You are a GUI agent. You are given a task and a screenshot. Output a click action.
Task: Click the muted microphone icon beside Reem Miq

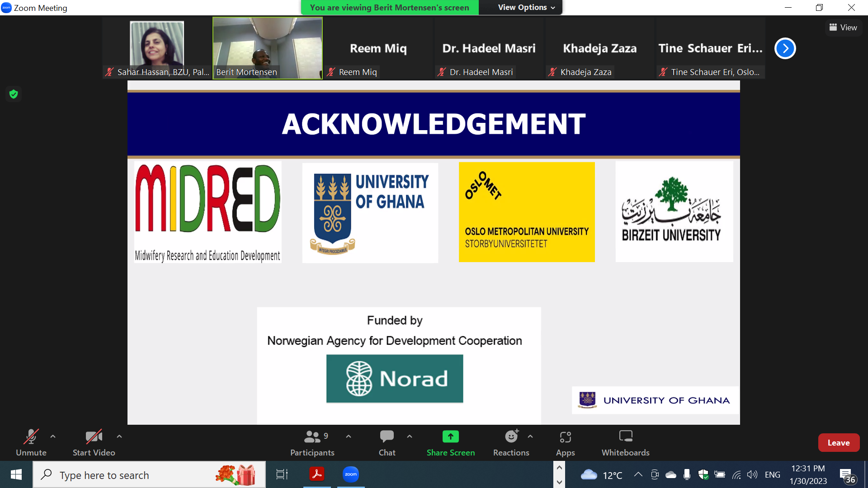[331, 72]
